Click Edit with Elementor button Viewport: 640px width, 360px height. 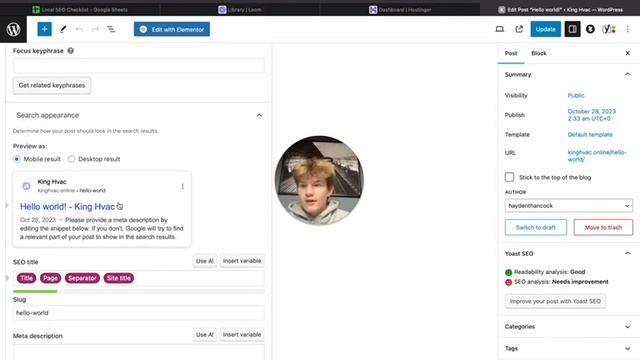pos(172,29)
